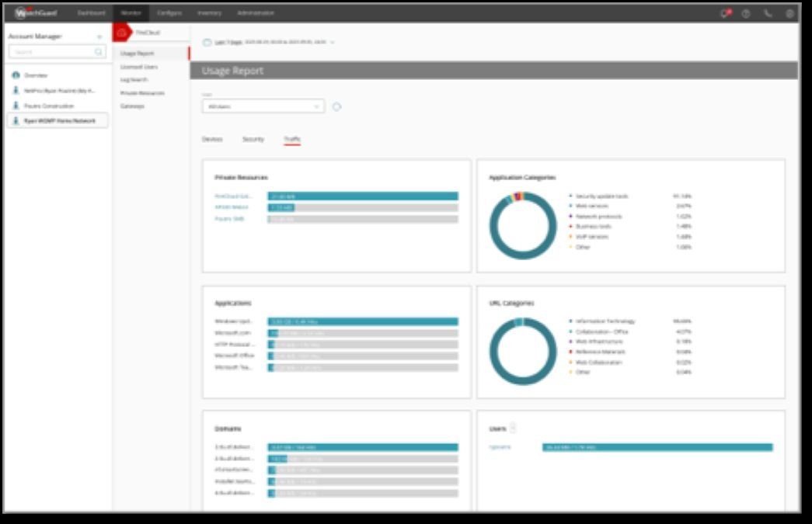Select Overview in the account tree
The height and width of the screenshot is (524, 812).
[x=36, y=75]
